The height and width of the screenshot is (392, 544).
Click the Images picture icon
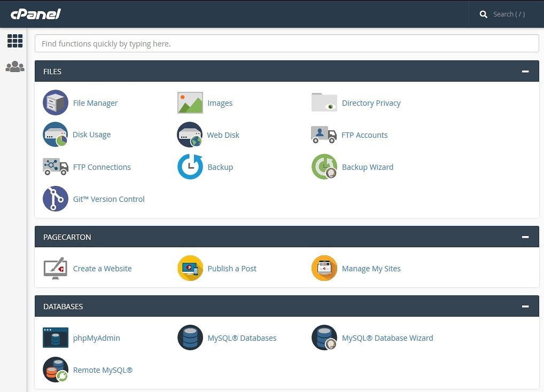coord(190,103)
